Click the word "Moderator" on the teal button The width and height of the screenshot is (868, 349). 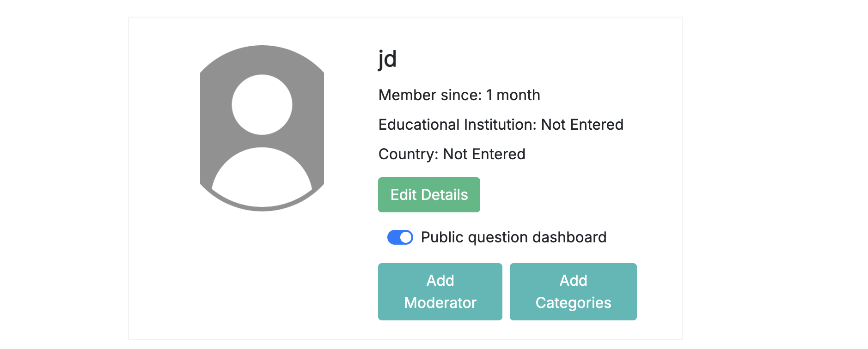point(440,303)
